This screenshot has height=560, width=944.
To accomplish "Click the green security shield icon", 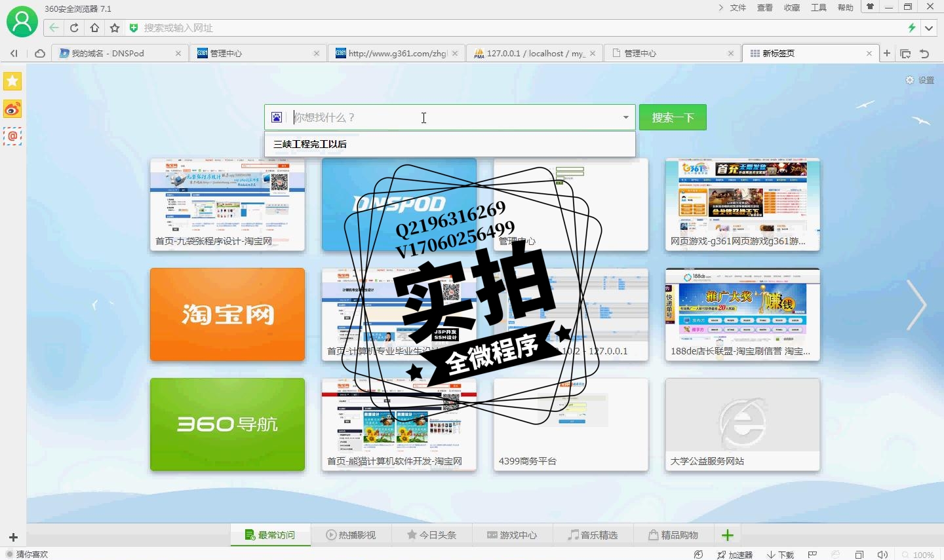I will point(134,28).
